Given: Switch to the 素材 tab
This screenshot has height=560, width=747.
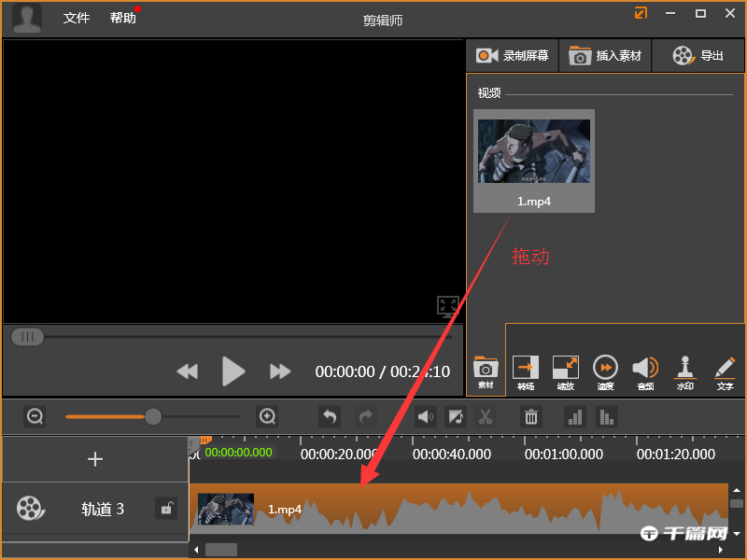Looking at the screenshot, I should 486,371.
